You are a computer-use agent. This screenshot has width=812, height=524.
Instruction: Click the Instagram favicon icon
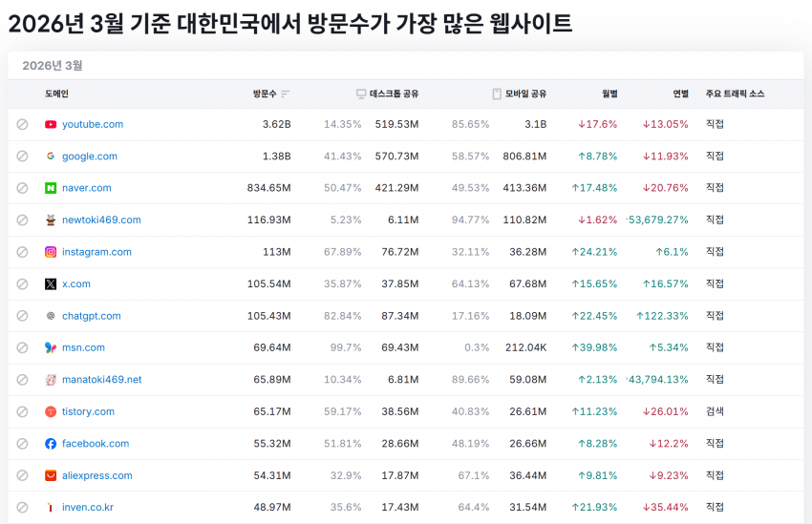click(x=51, y=252)
